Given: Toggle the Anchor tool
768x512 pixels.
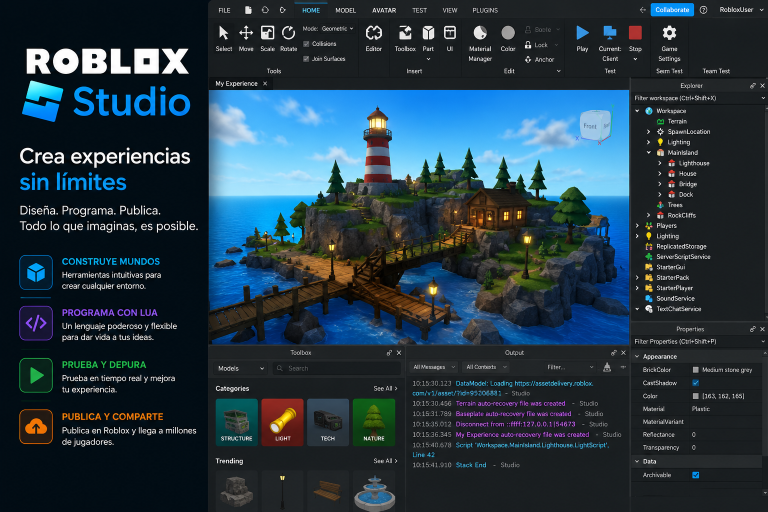Looking at the screenshot, I should (x=539, y=59).
